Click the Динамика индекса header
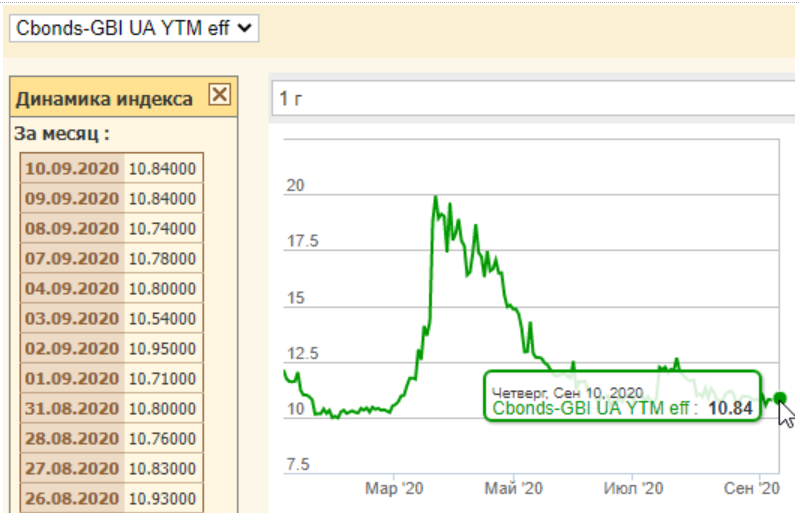Image resolution: width=800 pixels, height=520 pixels. pos(104,98)
